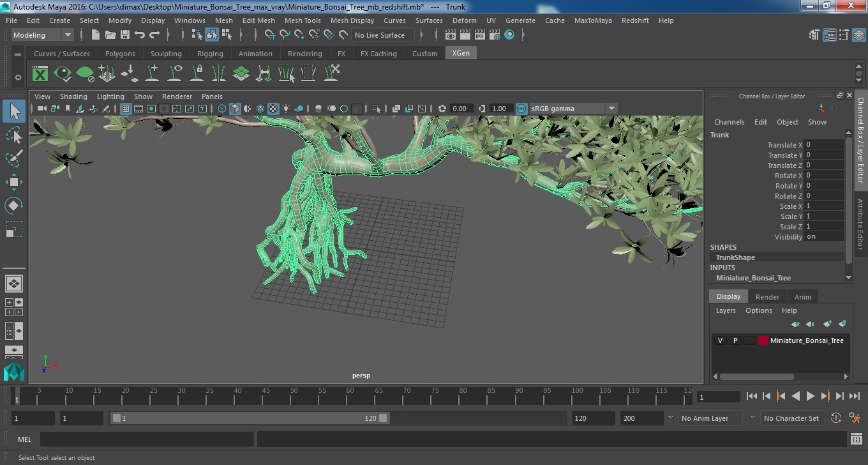Select the Lasso tool in toolbox

pos(14,135)
